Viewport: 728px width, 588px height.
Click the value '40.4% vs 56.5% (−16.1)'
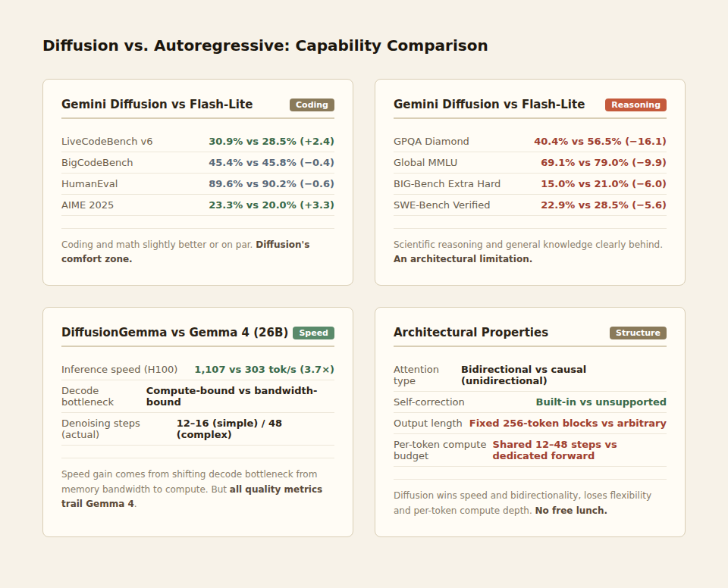click(600, 141)
